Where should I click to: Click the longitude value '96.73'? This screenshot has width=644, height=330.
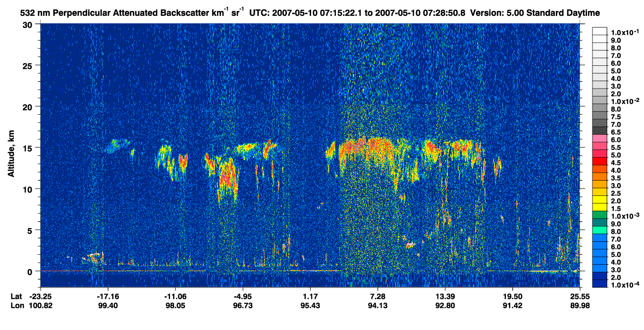[x=243, y=305]
